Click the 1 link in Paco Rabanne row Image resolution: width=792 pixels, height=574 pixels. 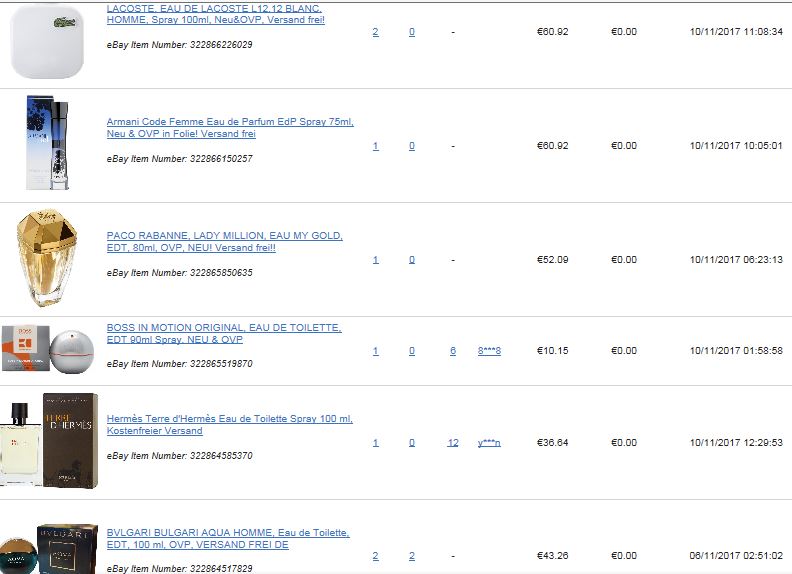pyautogui.click(x=375, y=260)
